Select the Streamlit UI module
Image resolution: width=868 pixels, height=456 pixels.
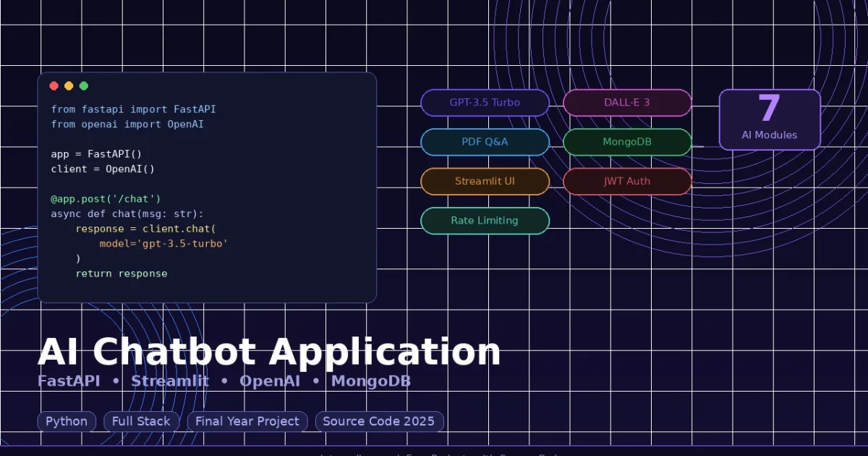coord(485,181)
